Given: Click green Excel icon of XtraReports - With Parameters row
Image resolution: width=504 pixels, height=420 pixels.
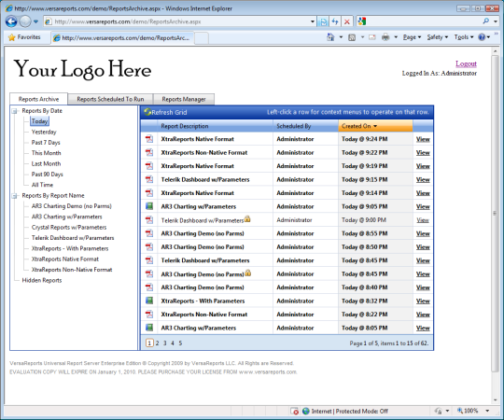Looking at the screenshot, I should [x=149, y=301].
